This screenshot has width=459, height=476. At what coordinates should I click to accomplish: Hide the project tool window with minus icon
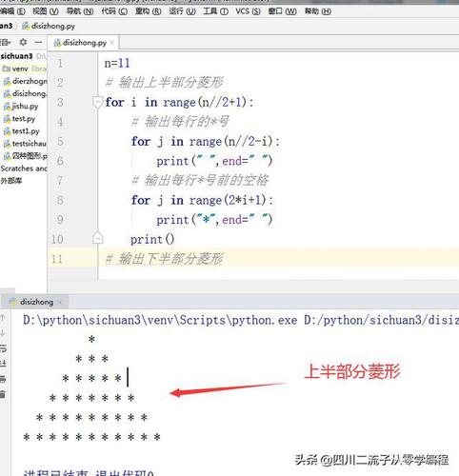tap(38, 42)
